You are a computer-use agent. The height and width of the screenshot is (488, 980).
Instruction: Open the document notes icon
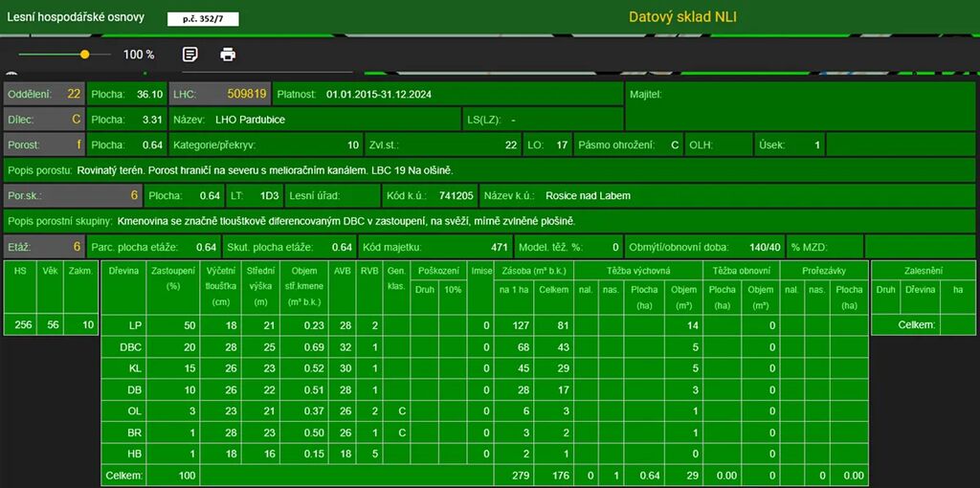coord(190,55)
